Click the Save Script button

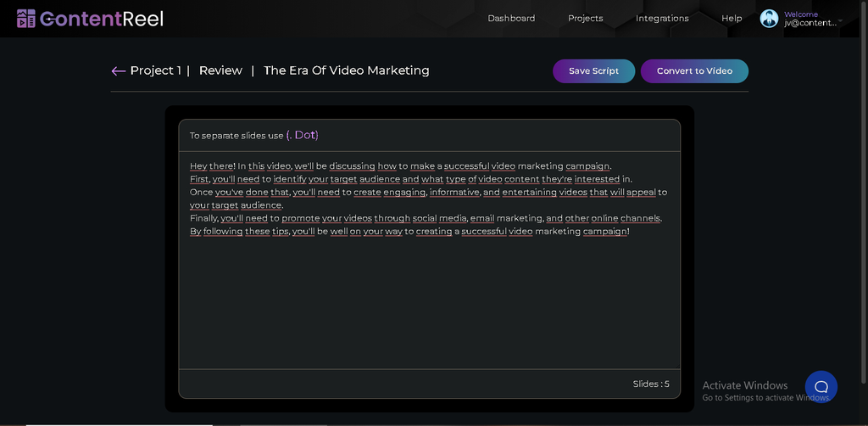593,71
